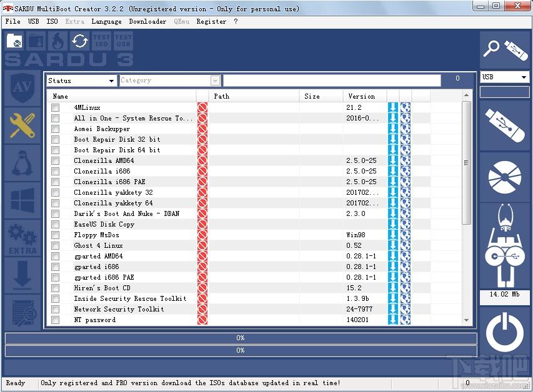Click web globe icon for 4MLinux

click(405, 107)
